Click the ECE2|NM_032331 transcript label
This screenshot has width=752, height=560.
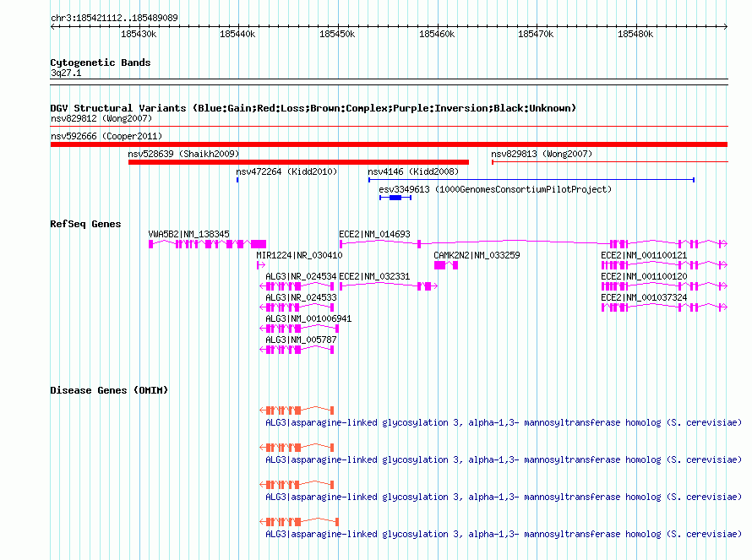pos(374,276)
